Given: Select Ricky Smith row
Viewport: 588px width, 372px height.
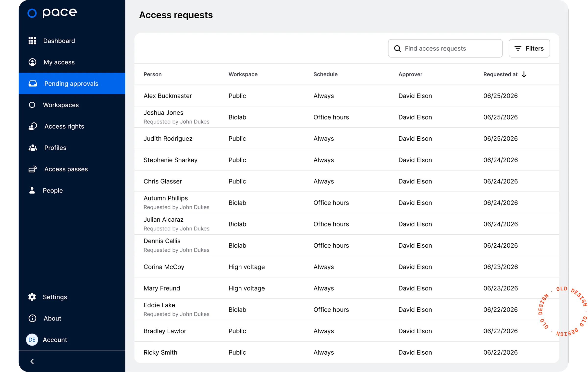Looking at the screenshot, I should 347,352.
